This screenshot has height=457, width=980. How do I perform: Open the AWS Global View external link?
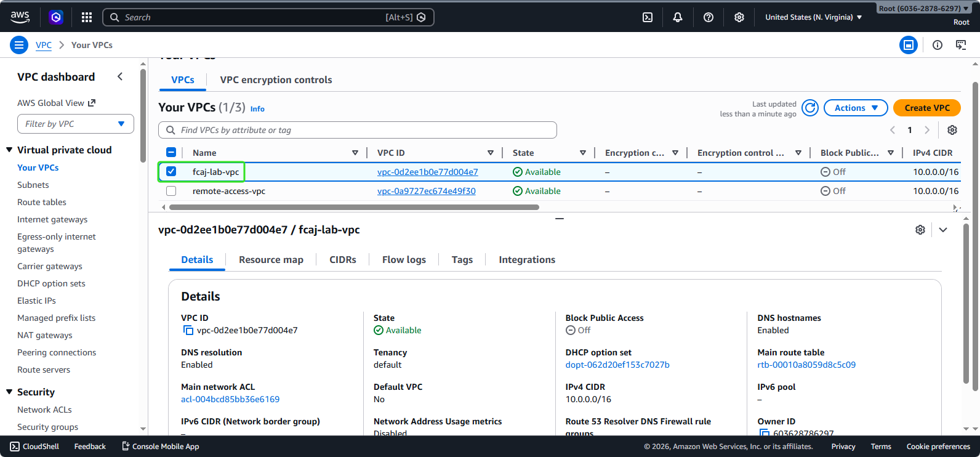[56, 103]
